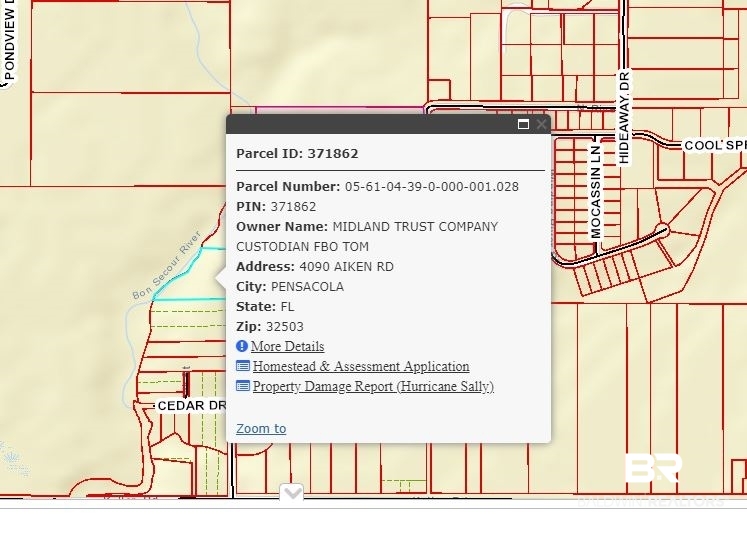Viewport: 747px width, 535px height.
Task: Open the More Details link
Action: tap(287, 346)
